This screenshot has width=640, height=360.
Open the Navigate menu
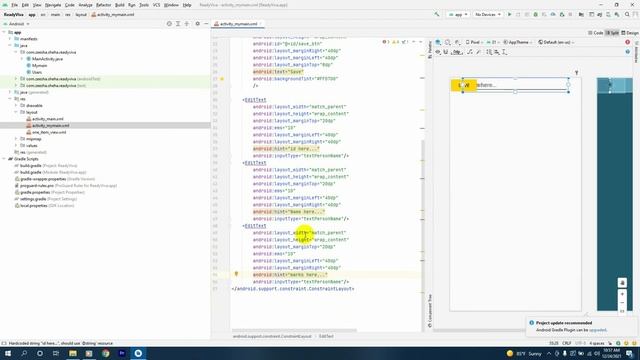[53, 5]
